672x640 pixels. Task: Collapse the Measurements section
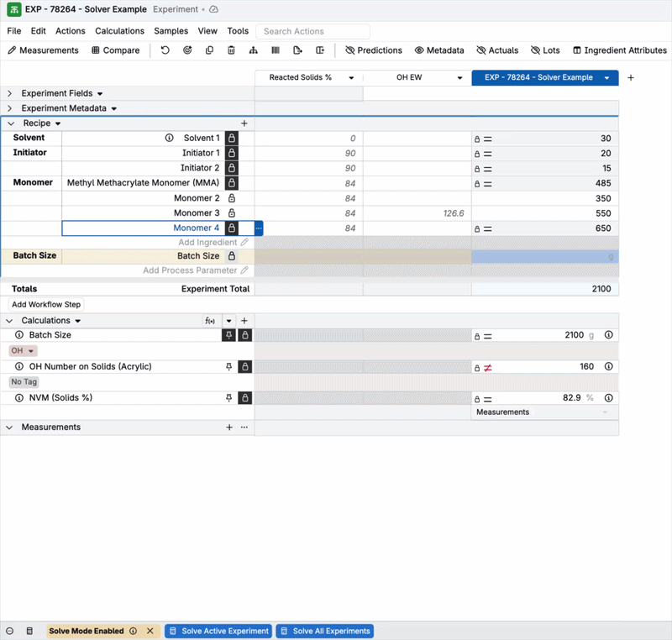[x=10, y=428]
